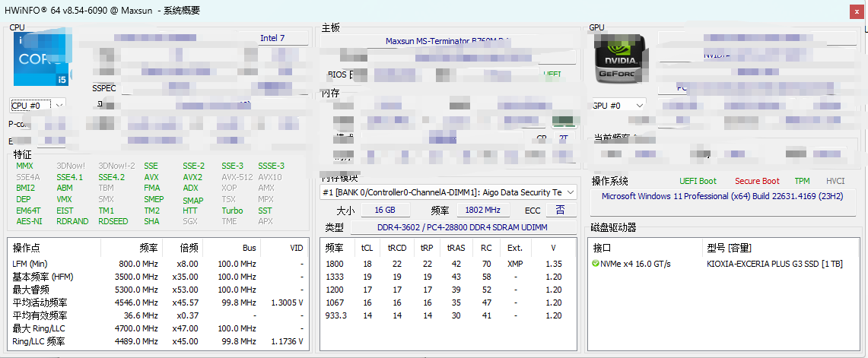
Task: Select the 平均活动频率 row
Action: coord(157,303)
